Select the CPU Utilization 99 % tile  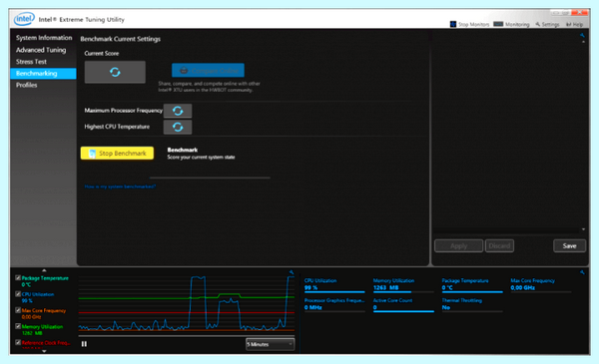click(334, 285)
